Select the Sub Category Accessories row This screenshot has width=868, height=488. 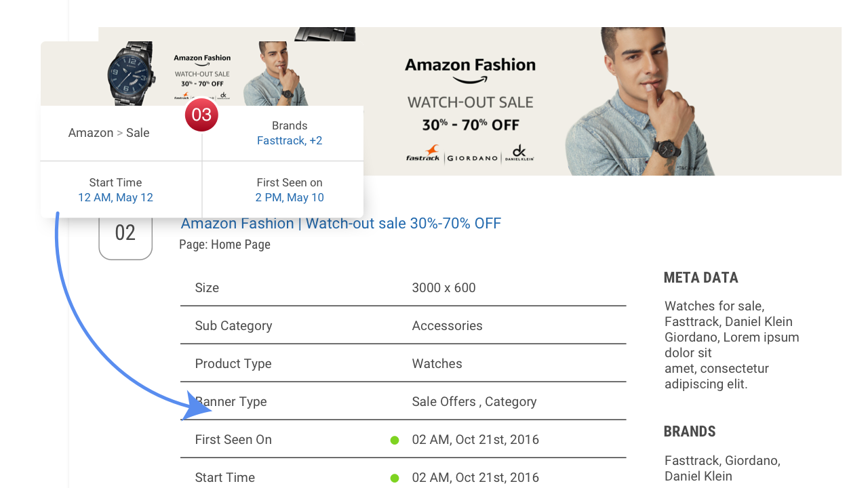tap(403, 326)
